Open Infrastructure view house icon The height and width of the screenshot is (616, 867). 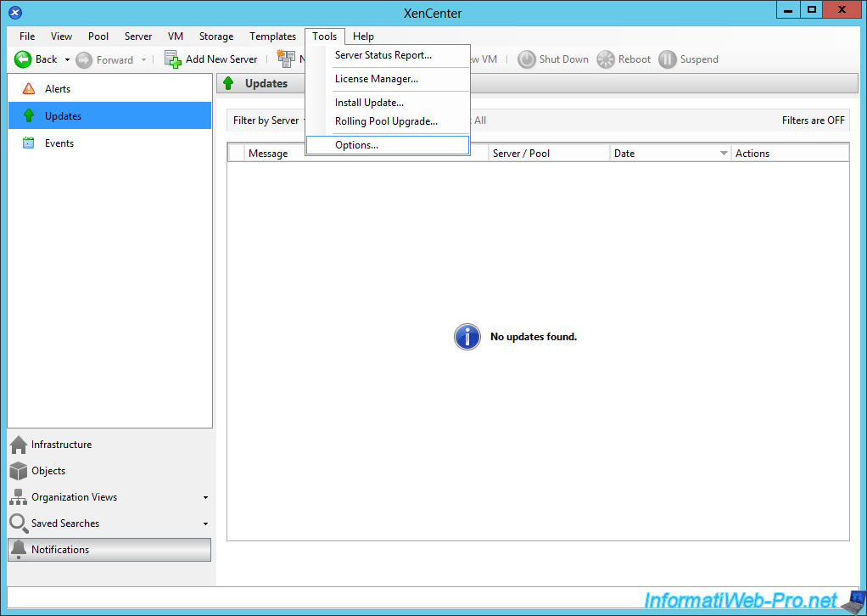coord(19,445)
